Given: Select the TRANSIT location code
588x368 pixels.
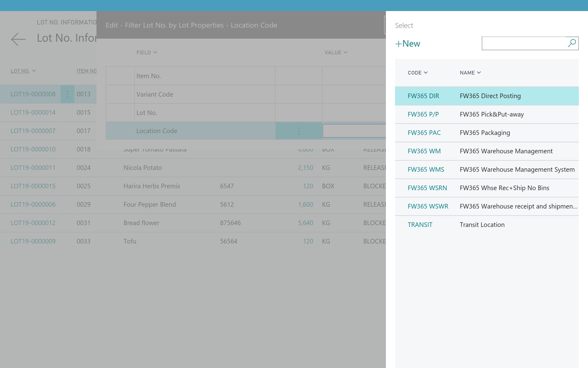Looking at the screenshot, I should [420, 225].
